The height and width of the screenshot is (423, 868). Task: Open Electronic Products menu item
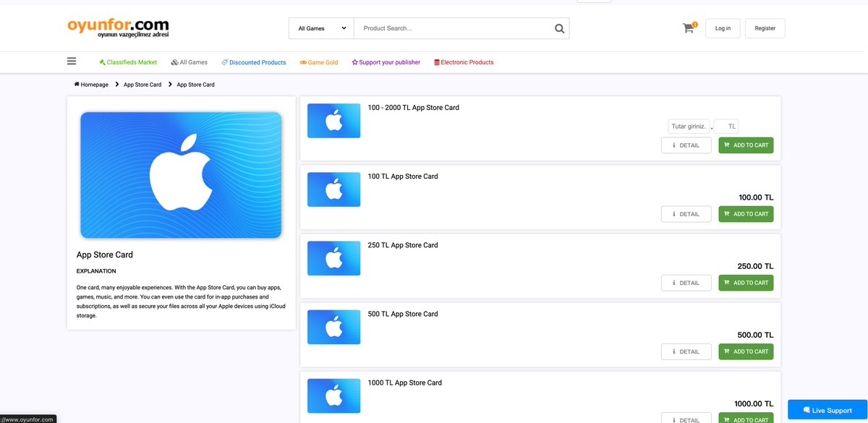click(x=464, y=62)
